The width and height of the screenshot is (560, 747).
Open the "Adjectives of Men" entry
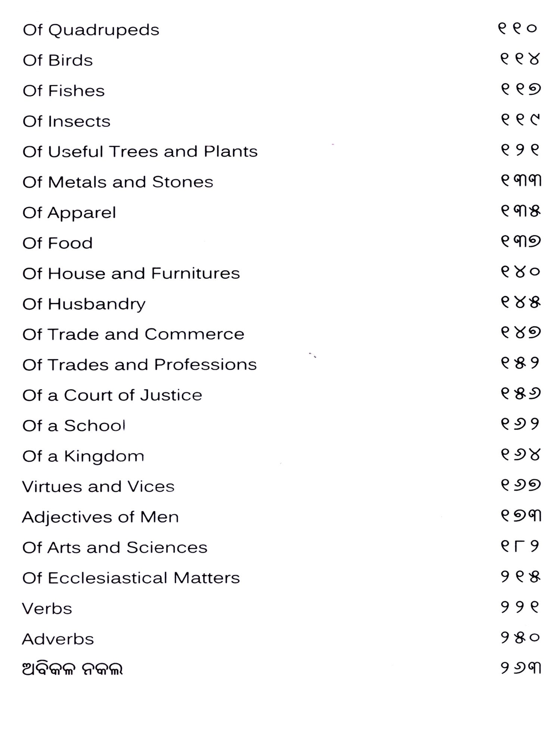pyautogui.click(x=100, y=517)
